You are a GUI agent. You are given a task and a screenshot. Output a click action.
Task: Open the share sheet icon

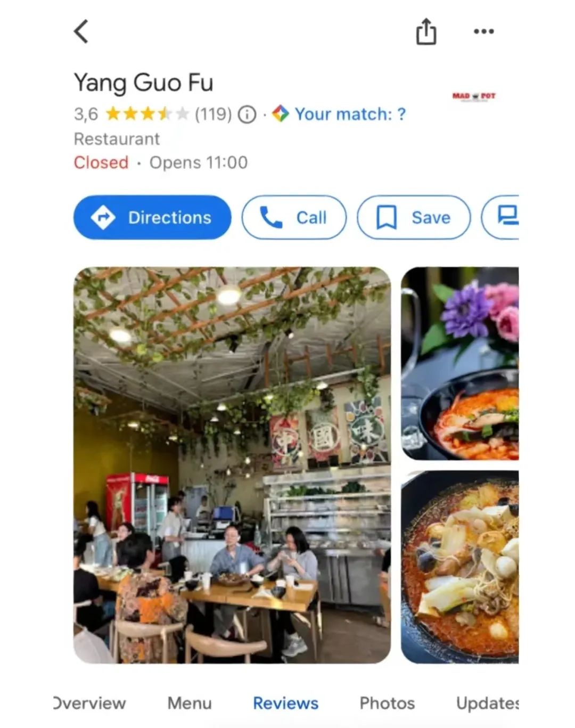pyautogui.click(x=426, y=31)
